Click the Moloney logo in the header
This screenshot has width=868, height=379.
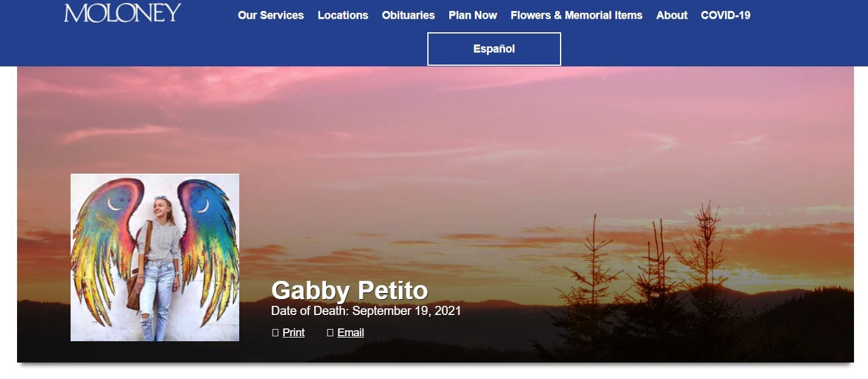(122, 12)
